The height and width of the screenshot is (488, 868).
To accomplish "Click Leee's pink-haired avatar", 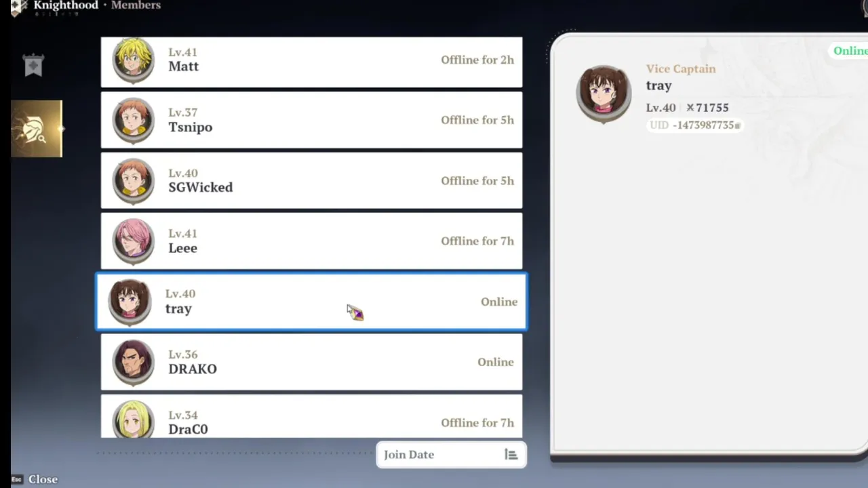I will [134, 241].
